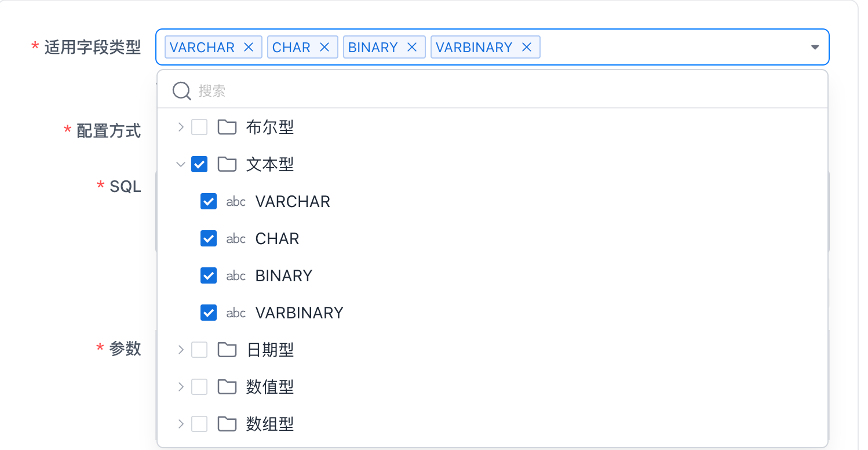This screenshot has width=868, height=450.
Task: Click the abc icon beside VARCHAR
Action: click(236, 202)
